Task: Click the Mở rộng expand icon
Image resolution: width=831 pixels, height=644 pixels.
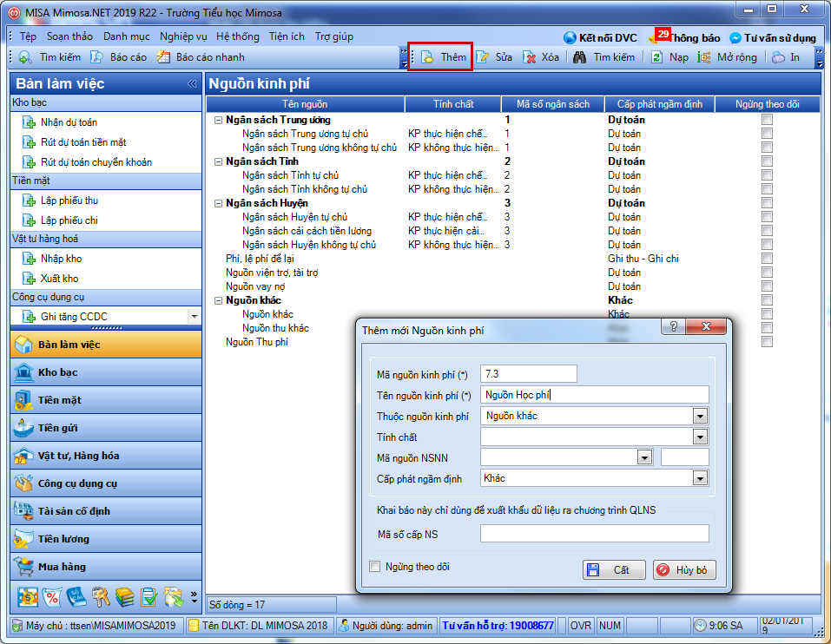Action: (704, 57)
